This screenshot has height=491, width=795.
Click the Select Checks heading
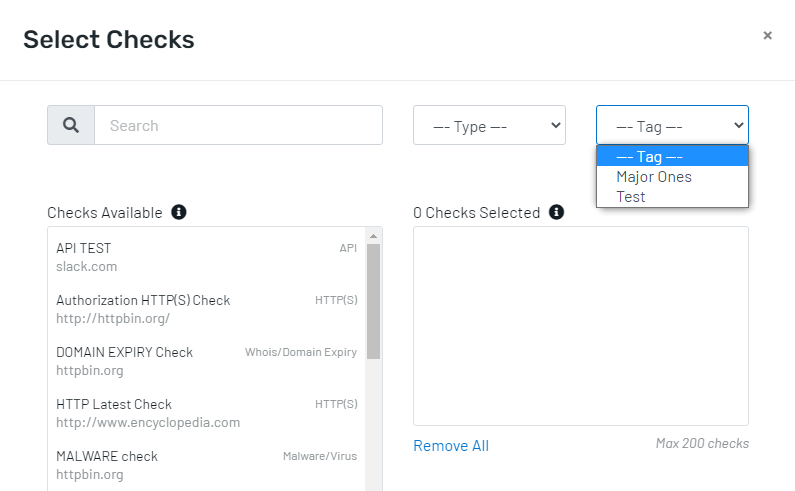109,40
